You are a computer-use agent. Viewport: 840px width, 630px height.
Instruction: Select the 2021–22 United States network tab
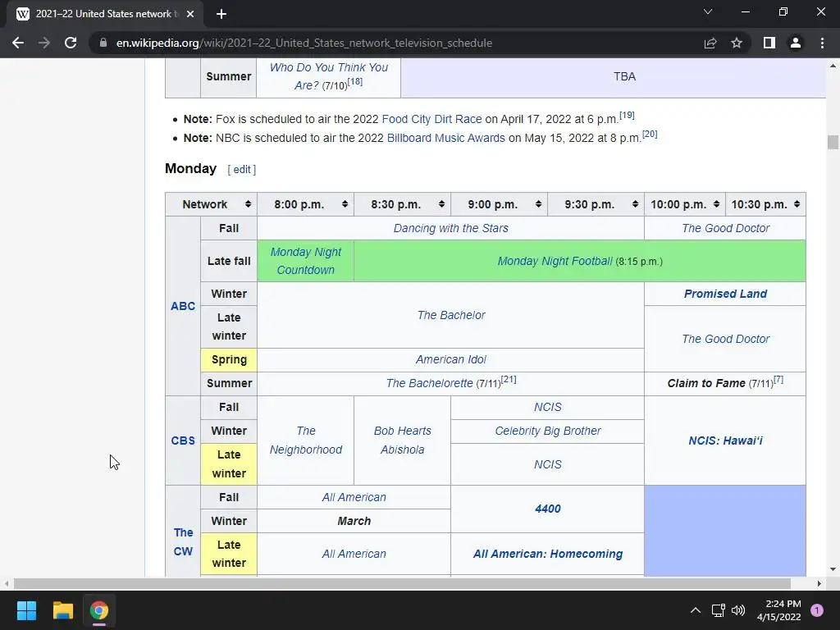pyautogui.click(x=105, y=14)
